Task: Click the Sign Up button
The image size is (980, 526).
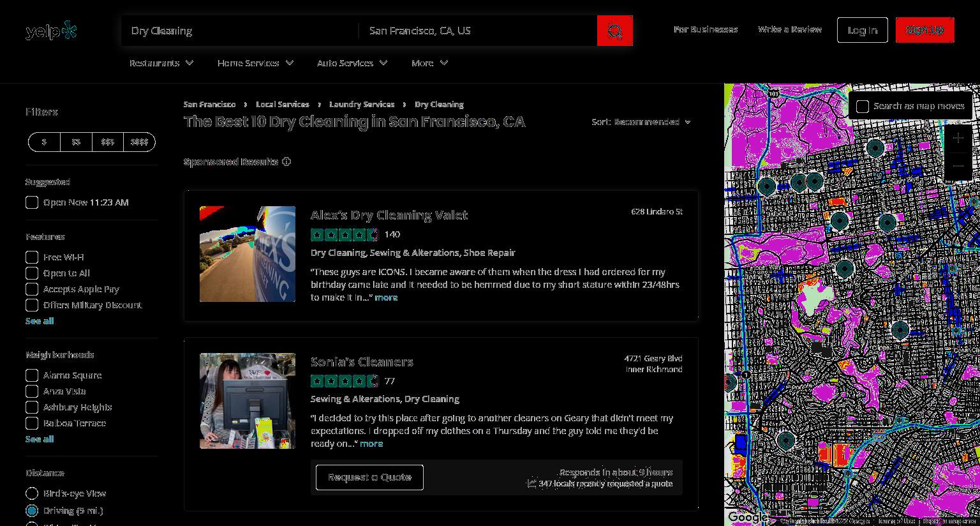Action: (x=925, y=30)
